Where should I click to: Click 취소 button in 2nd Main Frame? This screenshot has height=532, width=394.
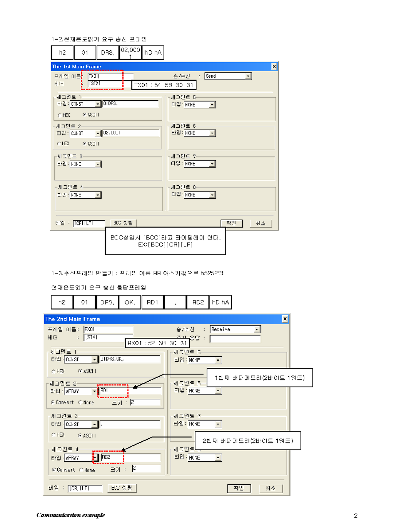pos(270,488)
